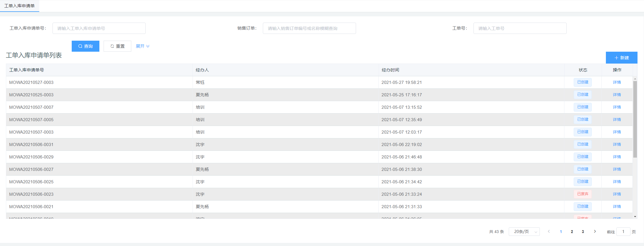
Task: Click into the 销售订单 search field
Action: click(309, 28)
